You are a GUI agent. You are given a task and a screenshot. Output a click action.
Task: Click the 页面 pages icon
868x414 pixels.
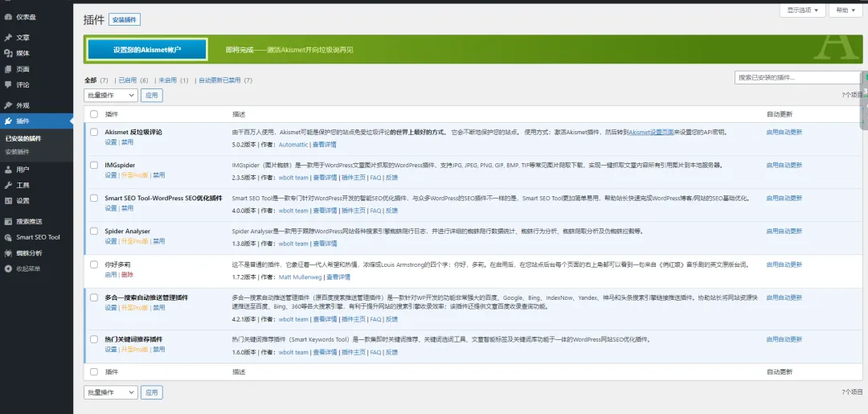pyautogui.click(x=8, y=69)
